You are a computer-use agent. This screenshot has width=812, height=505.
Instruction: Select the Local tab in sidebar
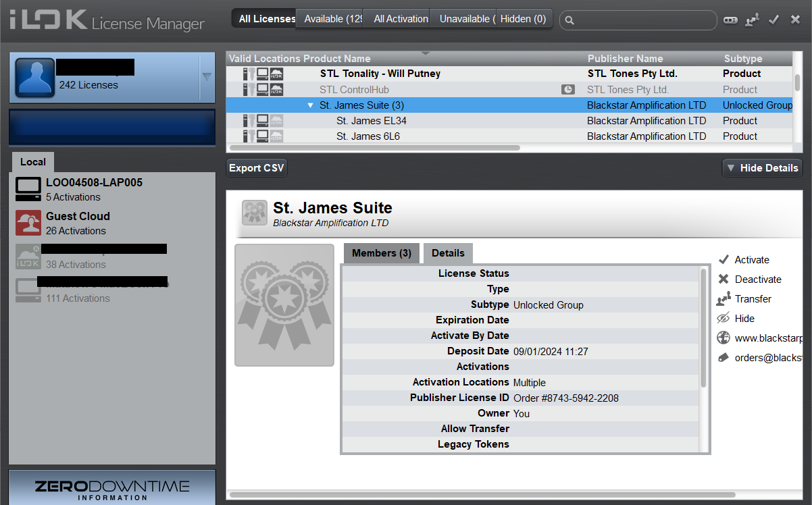coord(33,162)
